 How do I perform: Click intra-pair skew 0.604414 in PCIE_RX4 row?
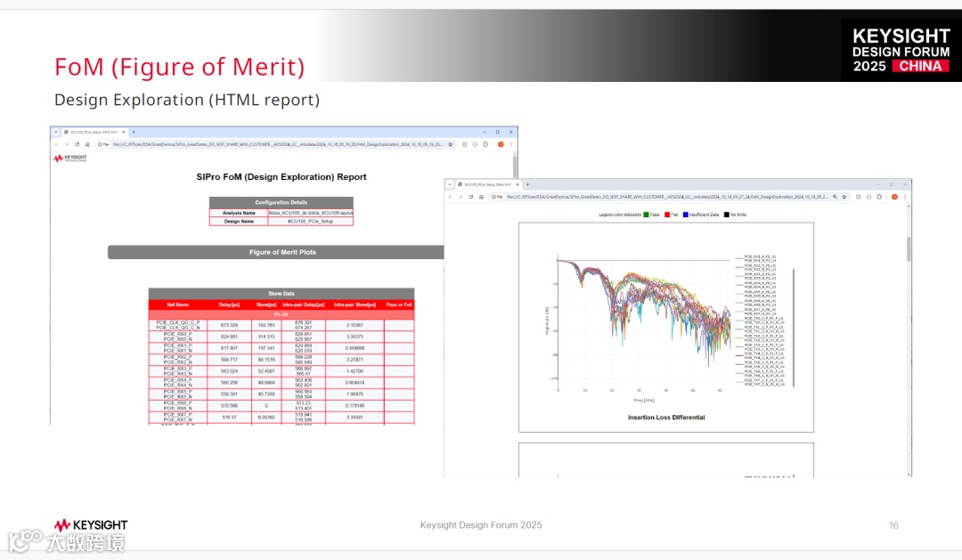pos(355,383)
